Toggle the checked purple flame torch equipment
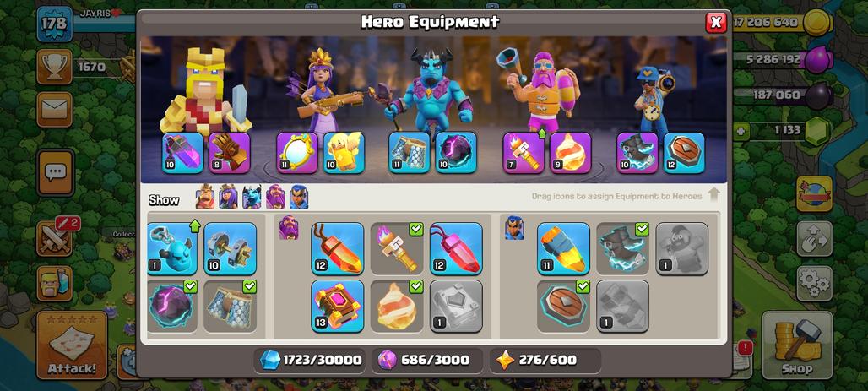The height and width of the screenshot is (391, 868). click(x=396, y=248)
